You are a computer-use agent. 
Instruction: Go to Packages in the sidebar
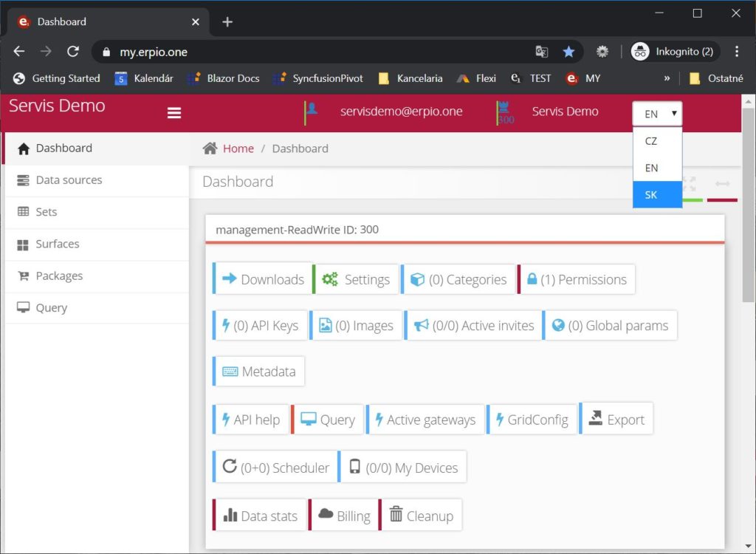[59, 276]
